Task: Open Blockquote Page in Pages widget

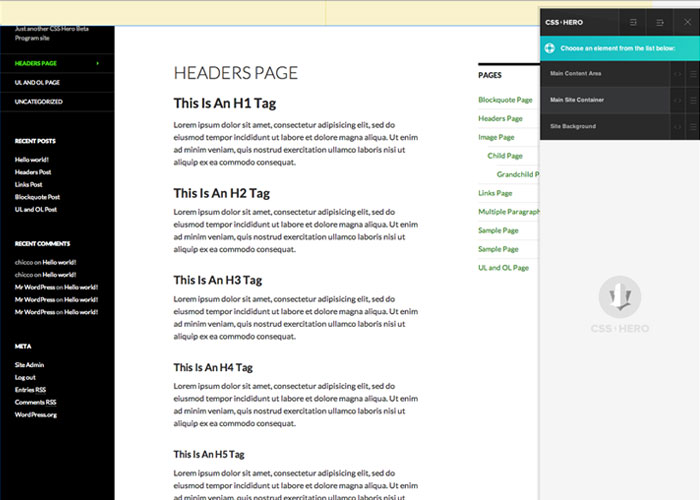Action: point(505,100)
